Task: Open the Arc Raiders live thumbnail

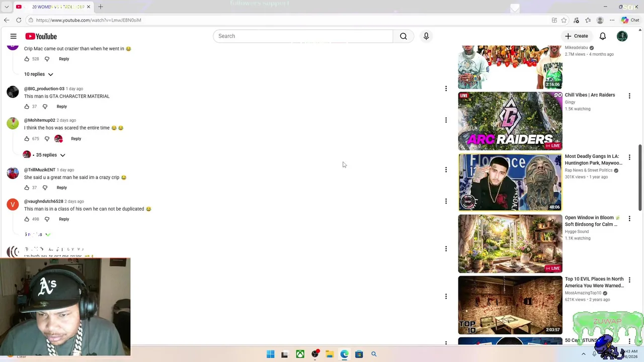Action: coord(510,121)
